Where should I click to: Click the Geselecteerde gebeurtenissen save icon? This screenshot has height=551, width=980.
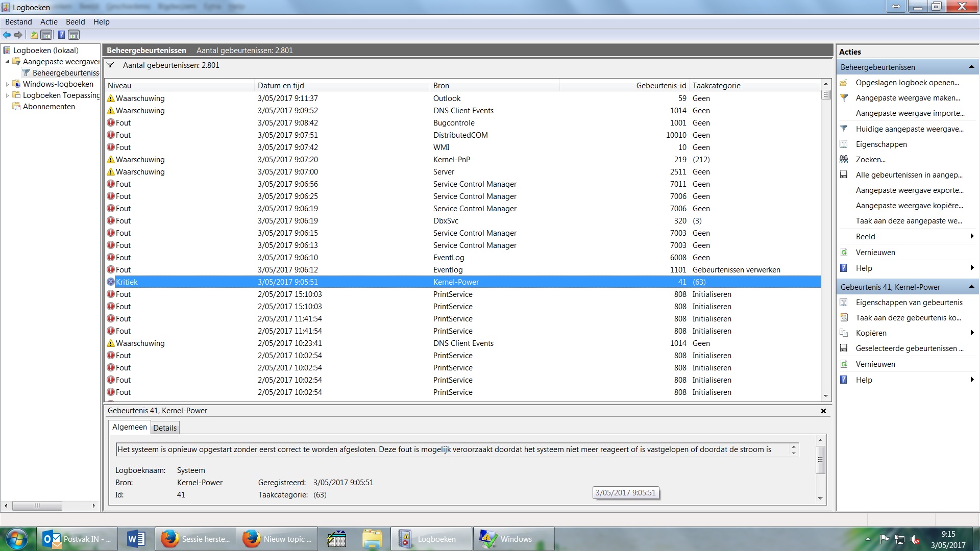844,348
